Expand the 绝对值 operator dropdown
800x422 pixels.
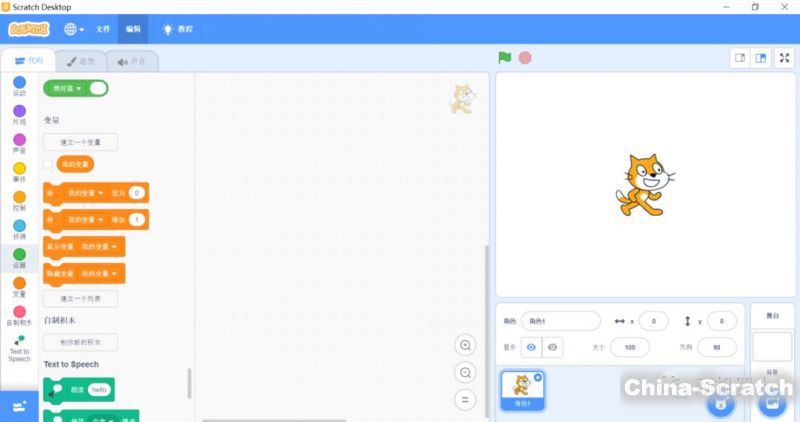pyautogui.click(x=79, y=88)
